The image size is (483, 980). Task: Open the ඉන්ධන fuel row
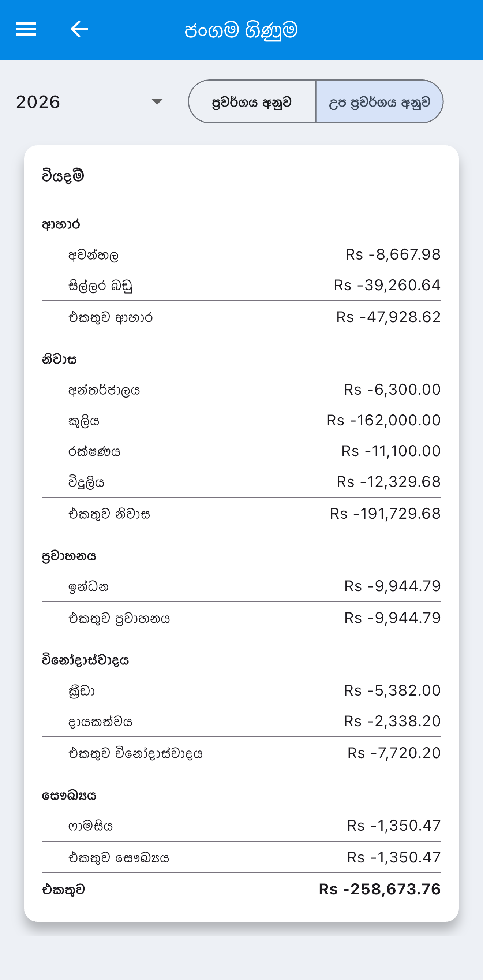point(241,586)
